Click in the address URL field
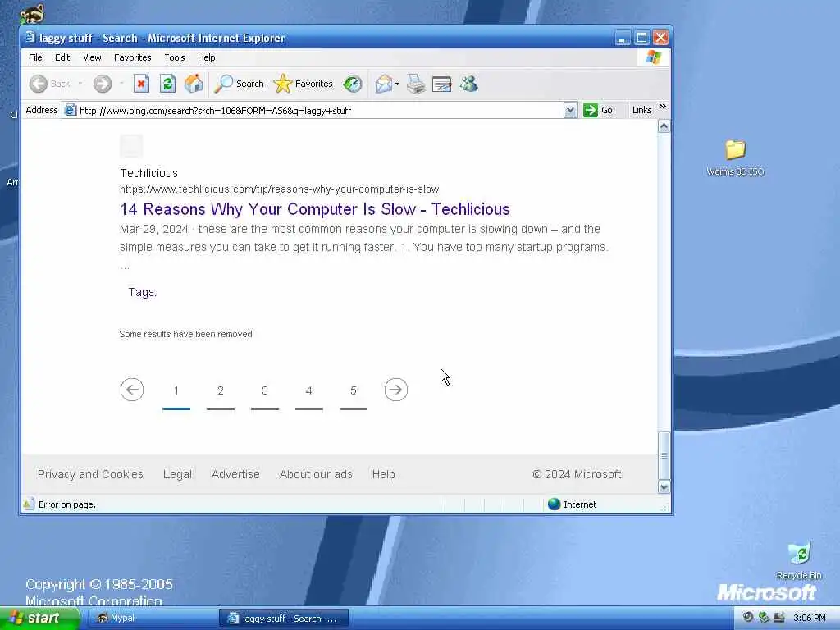 pyautogui.click(x=321, y=111)
